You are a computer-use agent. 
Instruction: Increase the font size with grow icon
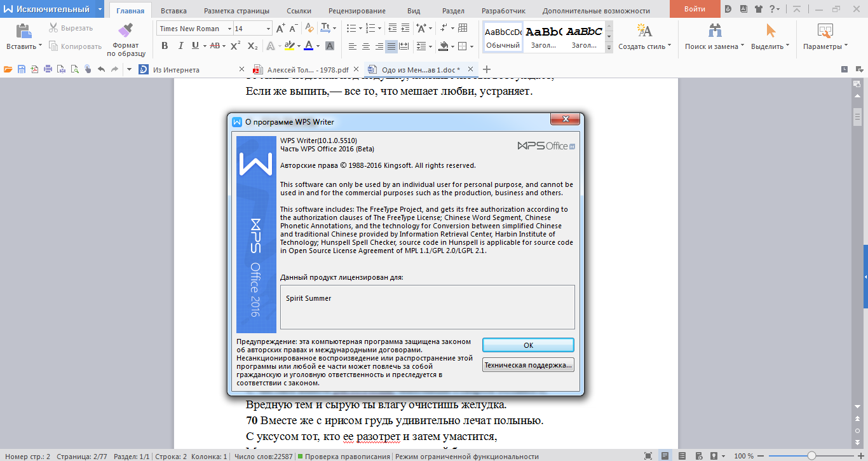click(x=280, y=28)
